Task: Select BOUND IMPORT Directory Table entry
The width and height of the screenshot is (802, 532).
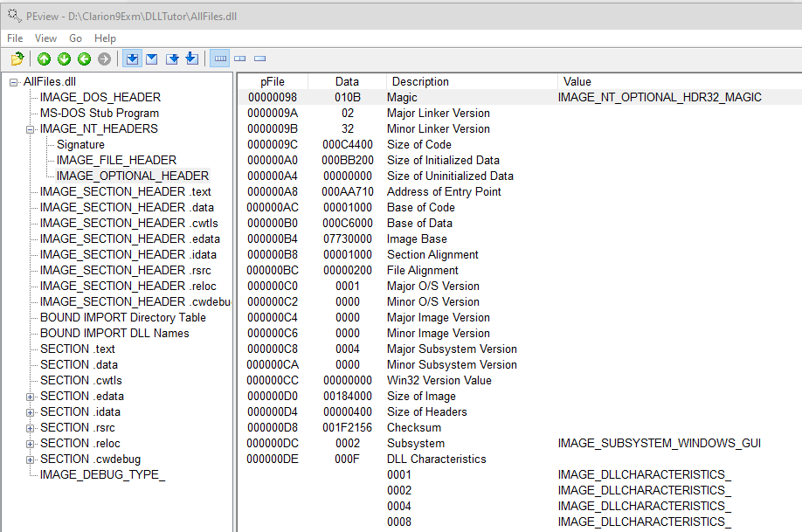Action: [122, 318]
